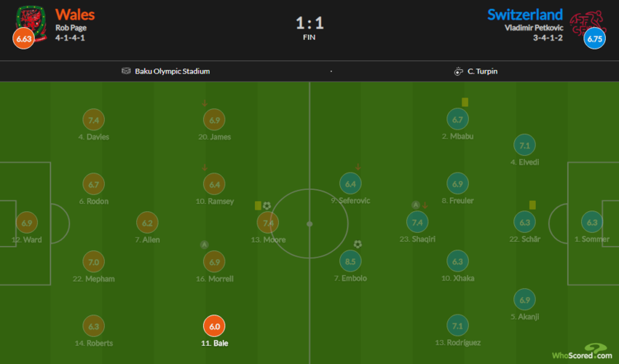Click the yellow card icon above Mbabu
Screen dimensions: 619x364
click(465, 103)
